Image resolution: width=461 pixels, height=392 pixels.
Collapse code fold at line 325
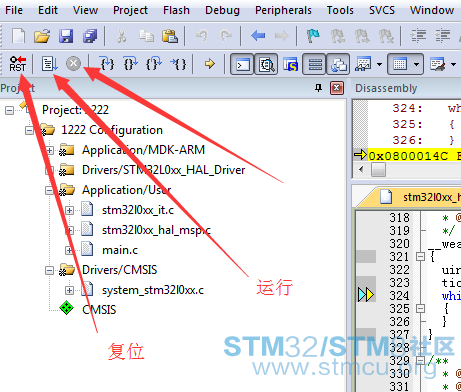tap(420, 309)
